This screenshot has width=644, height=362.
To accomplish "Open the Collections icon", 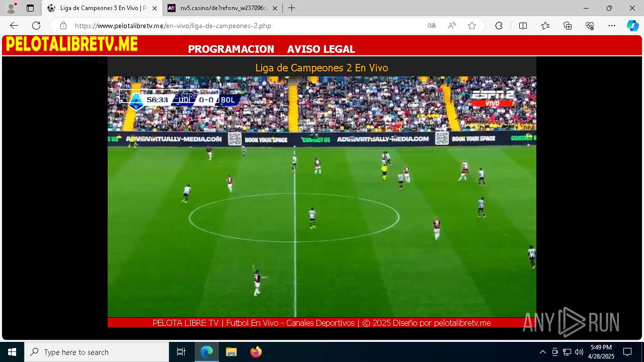I will pos(568,26).
